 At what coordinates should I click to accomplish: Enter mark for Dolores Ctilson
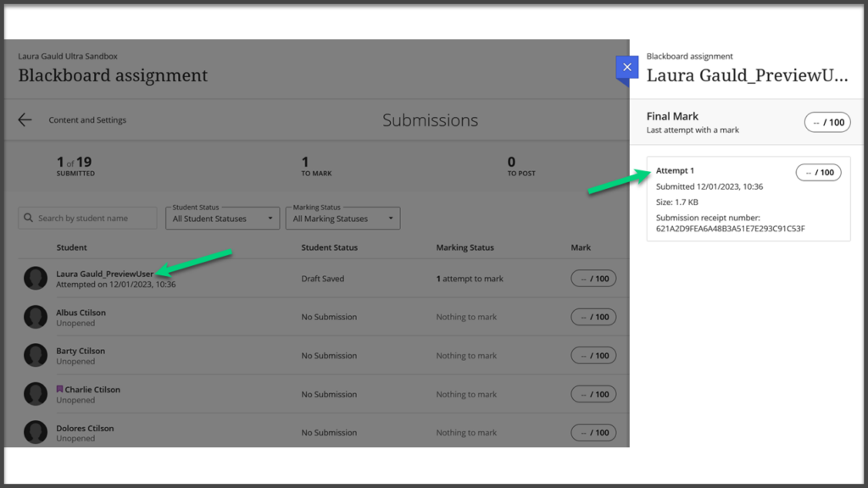(593, 432)
